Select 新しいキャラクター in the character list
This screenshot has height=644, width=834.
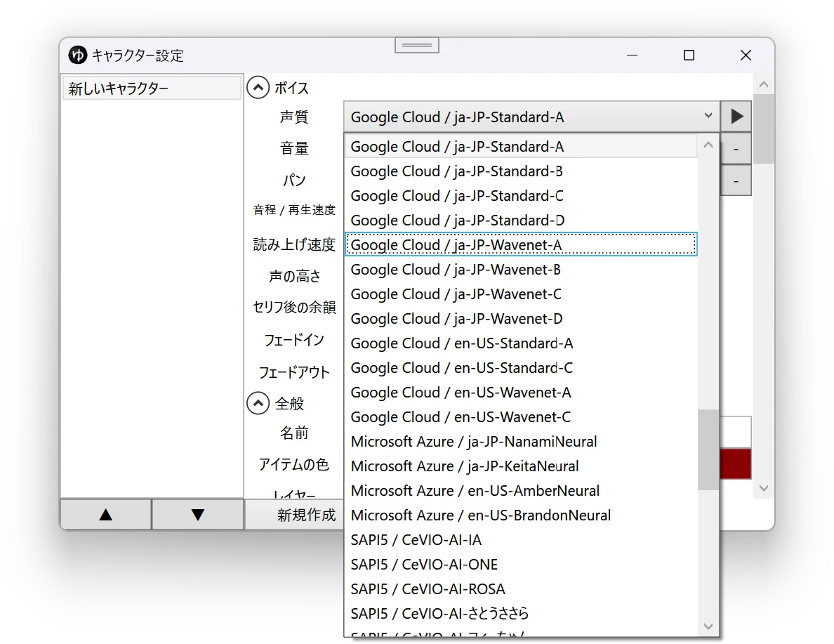152,88
